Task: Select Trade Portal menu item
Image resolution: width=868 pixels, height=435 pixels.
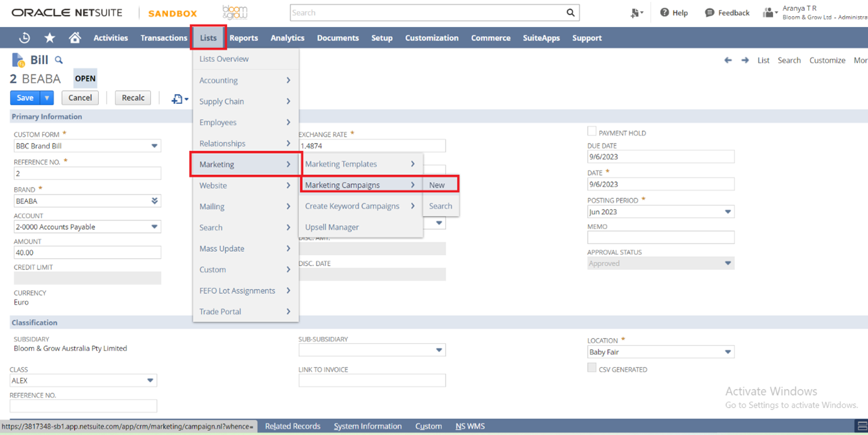Action: coord(245,312)
